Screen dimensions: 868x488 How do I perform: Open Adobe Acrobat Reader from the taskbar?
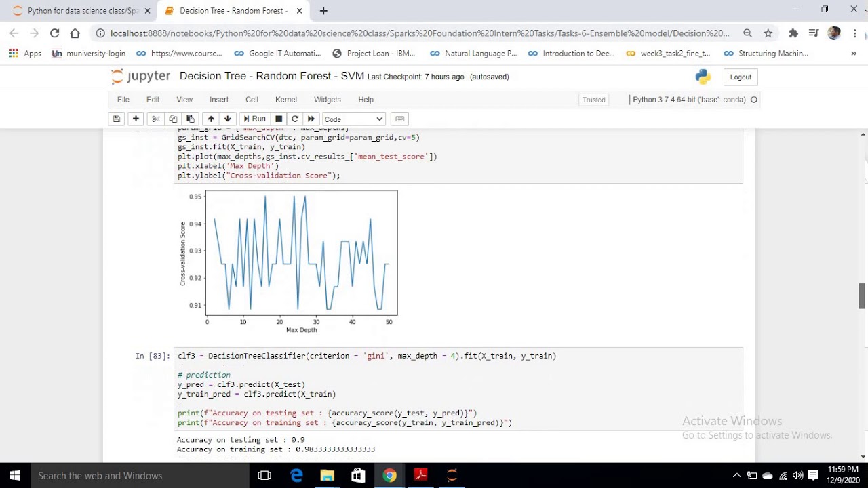point(420,476)
